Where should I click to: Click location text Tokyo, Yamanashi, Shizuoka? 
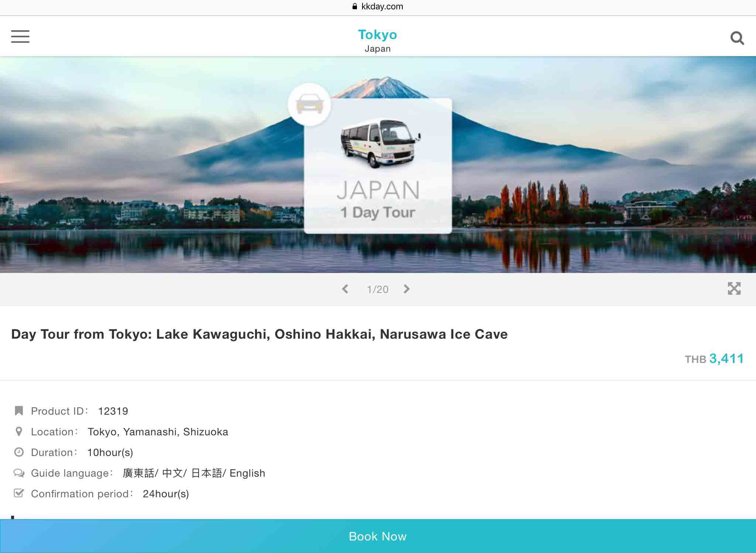tap(158, 432)
